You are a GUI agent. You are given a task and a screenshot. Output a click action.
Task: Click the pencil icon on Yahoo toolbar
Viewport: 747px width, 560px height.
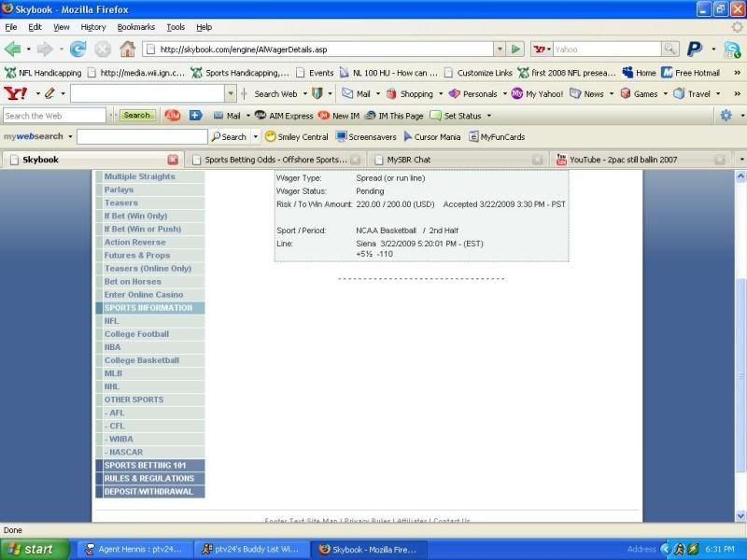tap(49, 93)
